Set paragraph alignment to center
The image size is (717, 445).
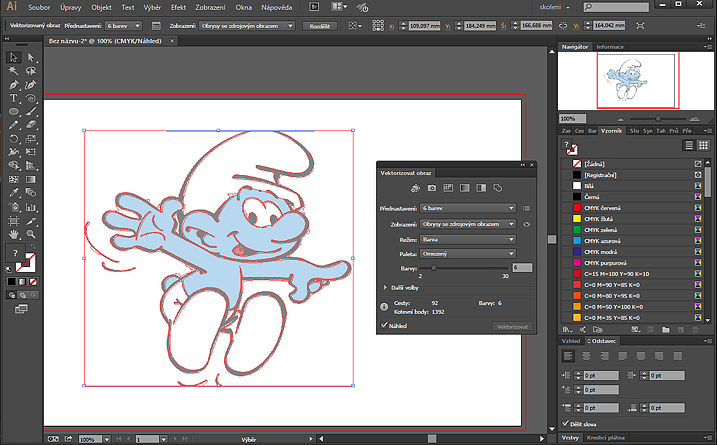(x=586, y=356)
